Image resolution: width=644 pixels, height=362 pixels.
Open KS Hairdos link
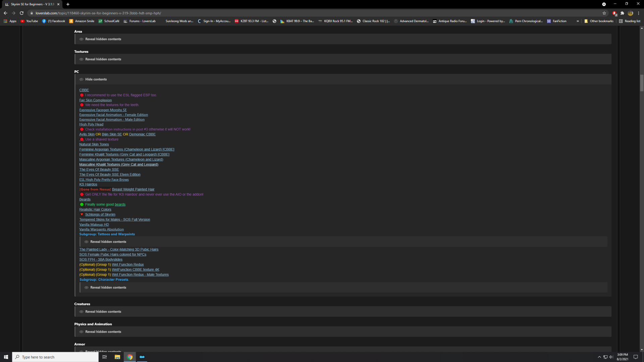point(88,185)
